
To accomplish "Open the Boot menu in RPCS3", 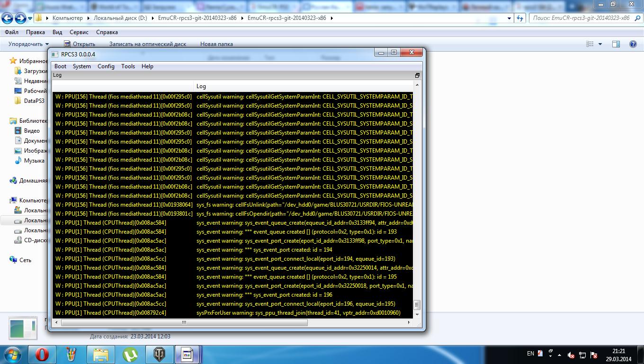I will tap(60, 66).
